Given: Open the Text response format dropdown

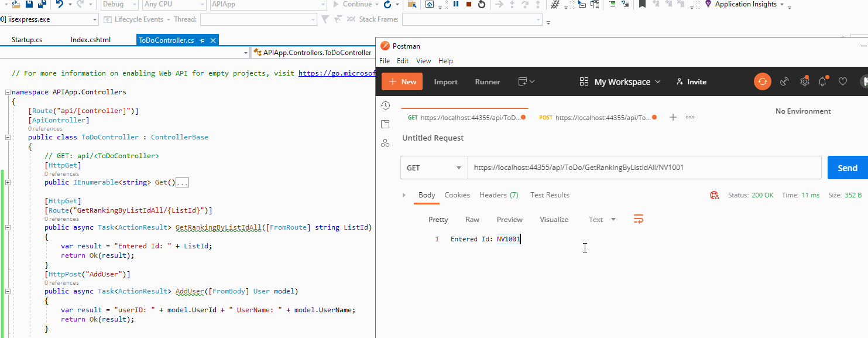Looking at the screenshot, I should pos(602,219).
